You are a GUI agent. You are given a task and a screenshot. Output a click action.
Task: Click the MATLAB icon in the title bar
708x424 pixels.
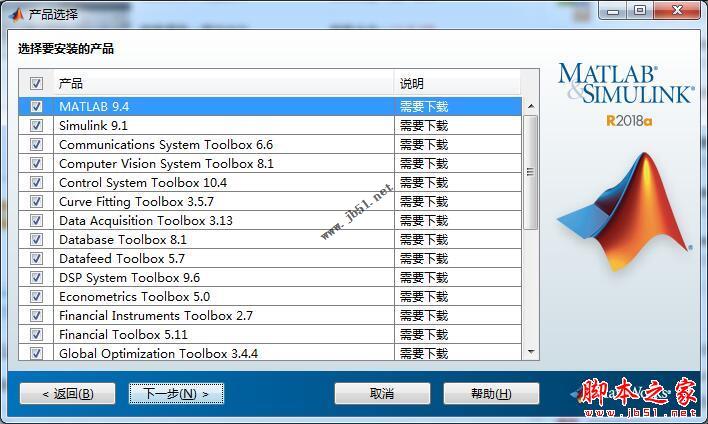[x=17, y=14]
